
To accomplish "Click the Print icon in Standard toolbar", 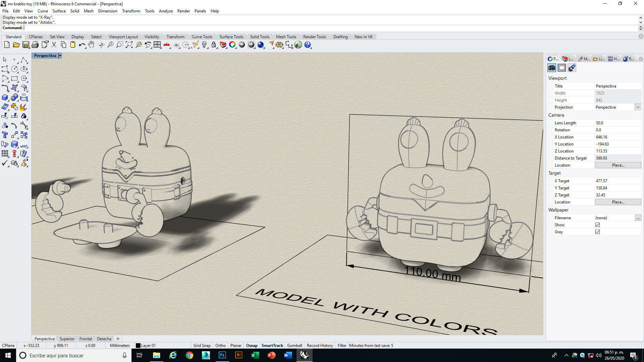I will pos(35,45).
